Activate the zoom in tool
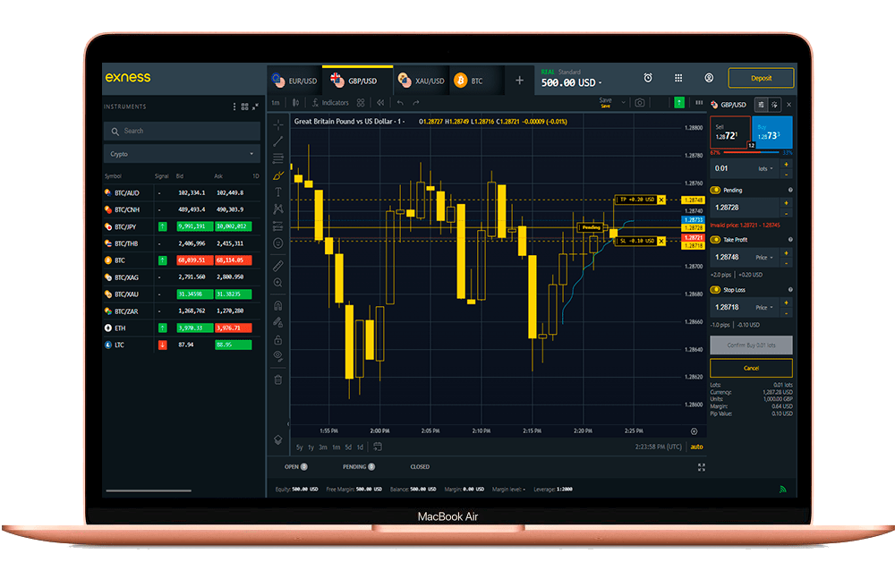The image size is (895, 588). click(x=278, y=283)
